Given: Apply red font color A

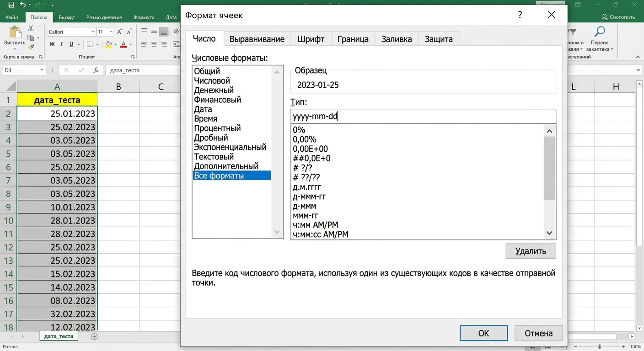Looking at the screenshot, I should tap(123, 44).
